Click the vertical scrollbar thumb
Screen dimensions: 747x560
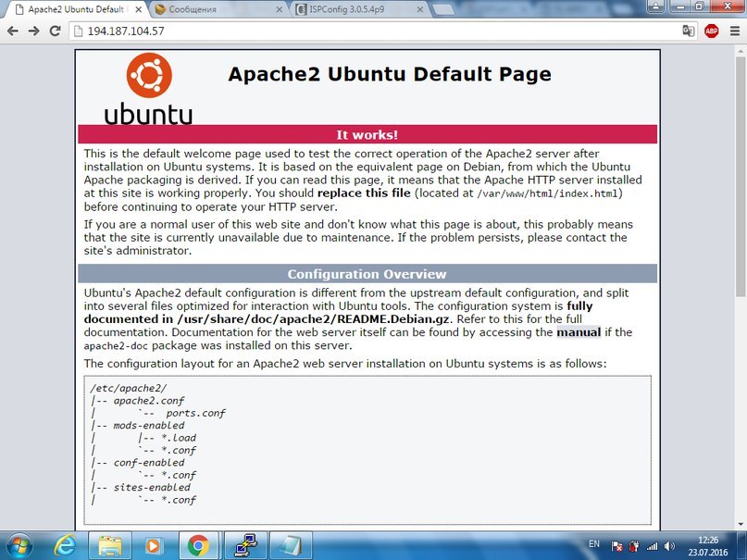[x=741, y=176]
